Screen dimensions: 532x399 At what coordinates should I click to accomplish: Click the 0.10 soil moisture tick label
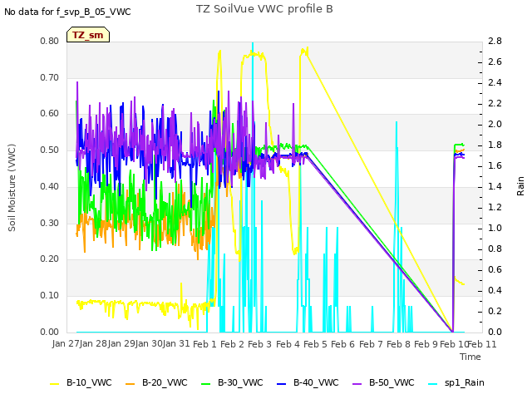click(x=50, y=296)
